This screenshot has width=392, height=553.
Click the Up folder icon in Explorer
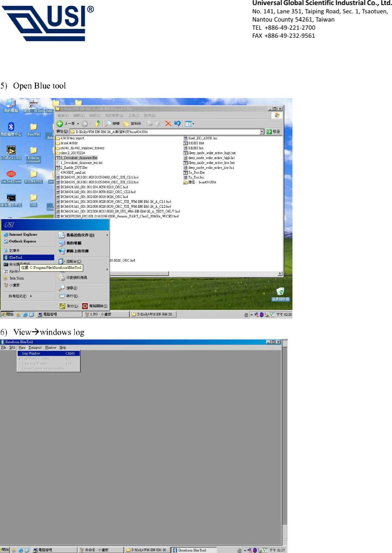97,124
